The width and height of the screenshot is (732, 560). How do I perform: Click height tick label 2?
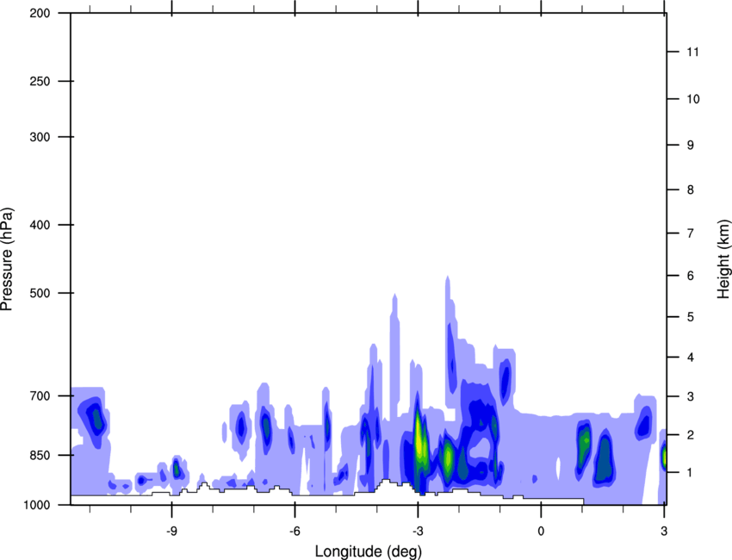tap(691, 435)
